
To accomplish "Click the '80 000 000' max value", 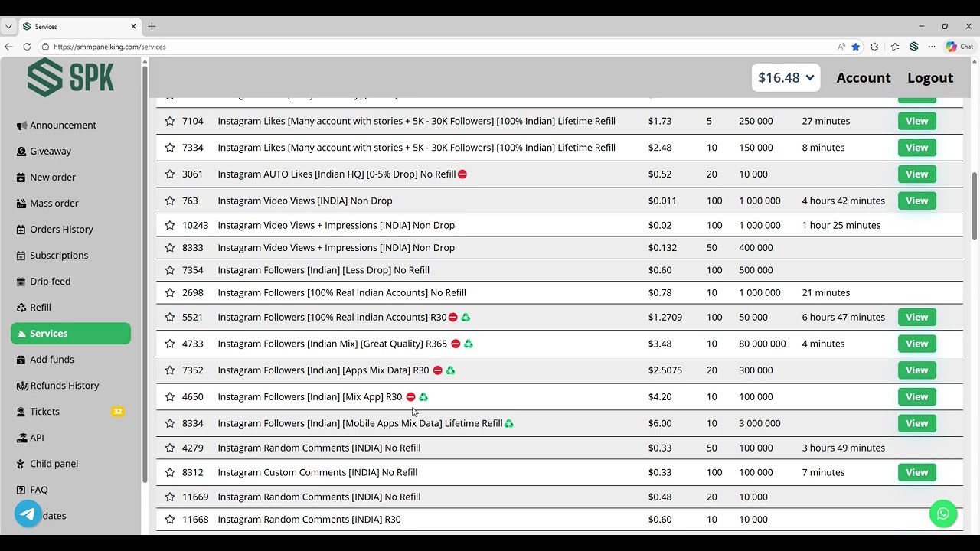I will (763, 344).
